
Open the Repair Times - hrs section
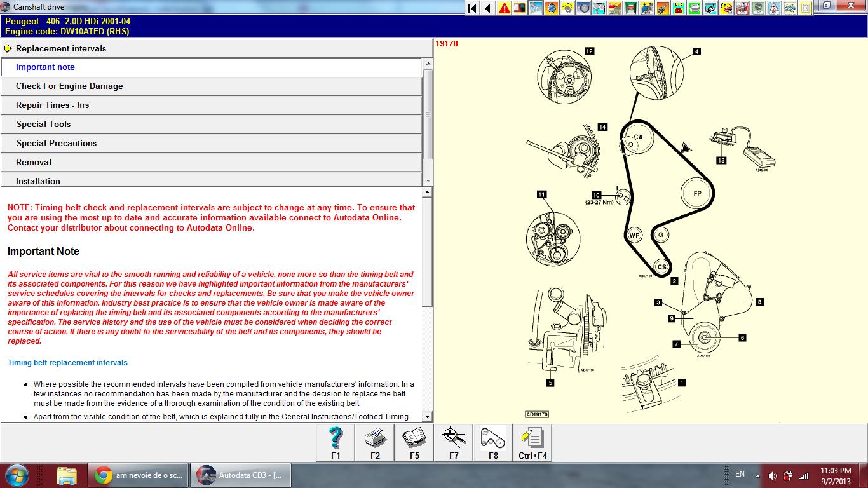(212, 105)
